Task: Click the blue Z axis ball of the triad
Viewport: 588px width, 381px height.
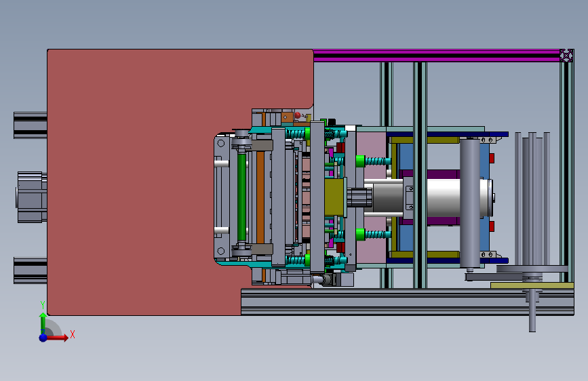Action: 43,338
